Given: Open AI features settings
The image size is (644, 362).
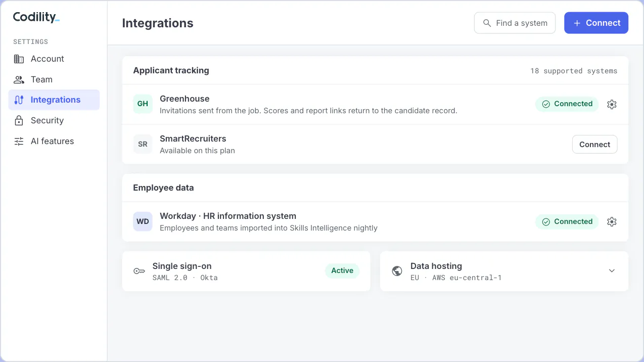Looking at the screenshot, I should coord(54,141).
